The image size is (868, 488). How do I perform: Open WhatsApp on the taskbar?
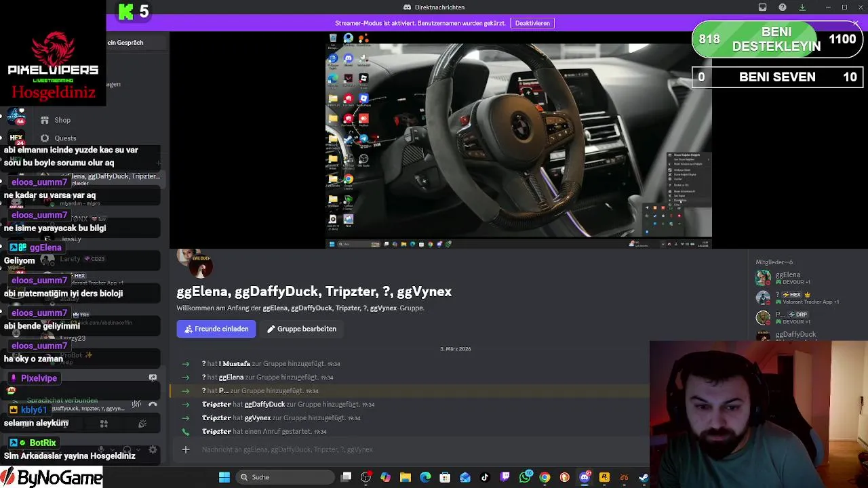click(x=525, y=477)
